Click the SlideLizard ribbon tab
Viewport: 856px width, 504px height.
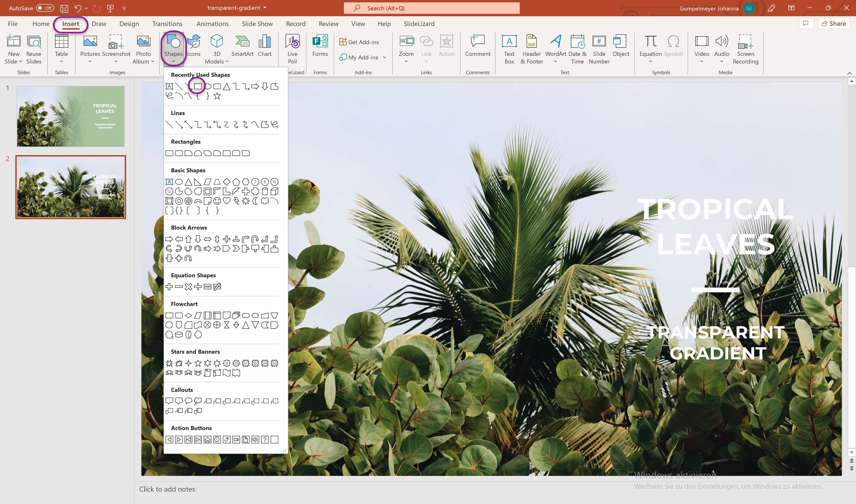coord(418,23)
